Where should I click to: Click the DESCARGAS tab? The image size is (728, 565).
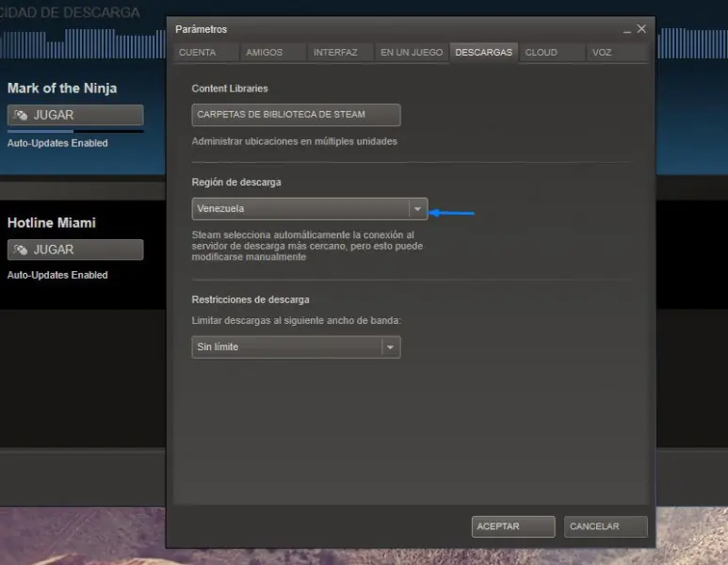coord(484,53)
